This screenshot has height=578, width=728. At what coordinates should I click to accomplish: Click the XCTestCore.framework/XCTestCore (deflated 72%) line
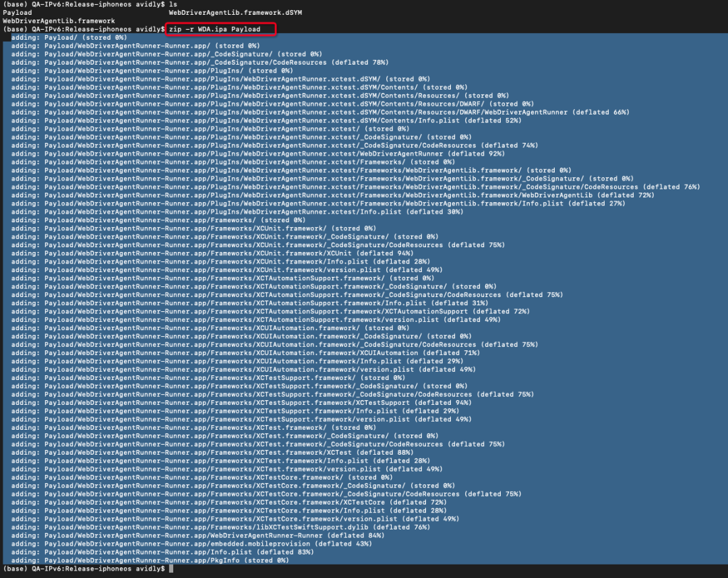[229, 503]
